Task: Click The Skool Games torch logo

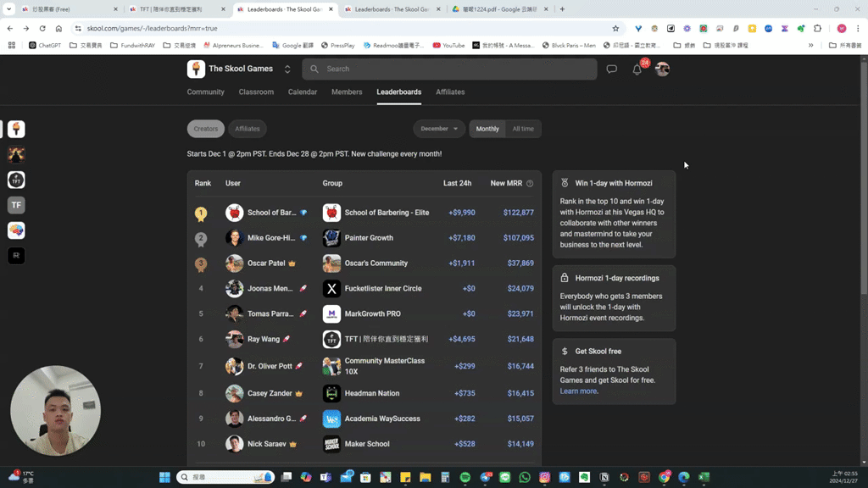Action: coord(196,69)
